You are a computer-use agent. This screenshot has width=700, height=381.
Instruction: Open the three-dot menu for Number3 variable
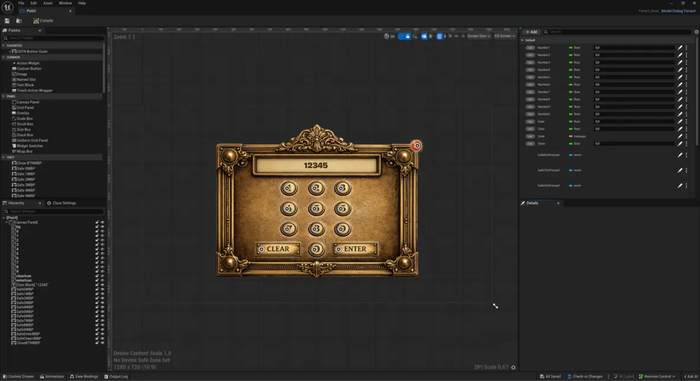pos(687,63)
